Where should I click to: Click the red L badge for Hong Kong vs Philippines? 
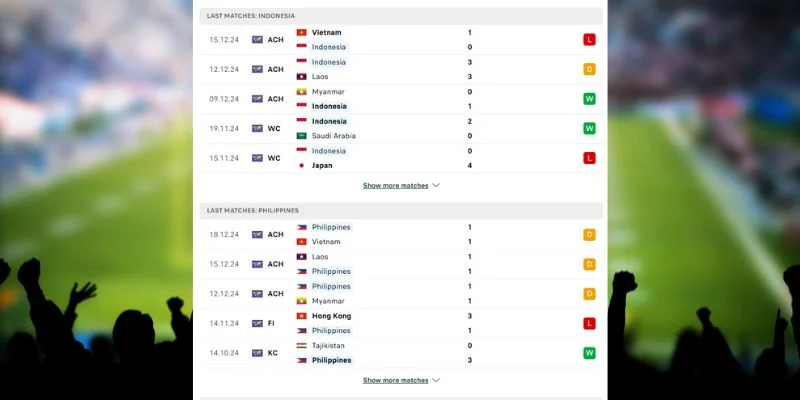(x=590, y=323)
